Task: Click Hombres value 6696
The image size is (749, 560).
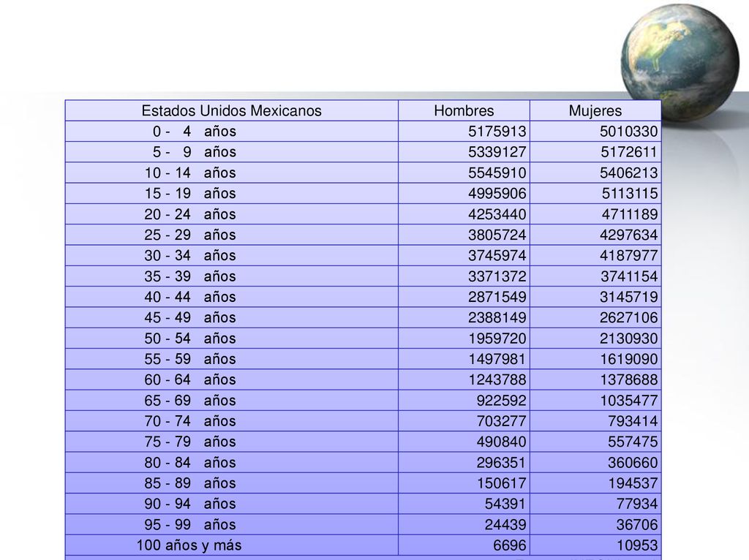Action: (x=509, y=545)
